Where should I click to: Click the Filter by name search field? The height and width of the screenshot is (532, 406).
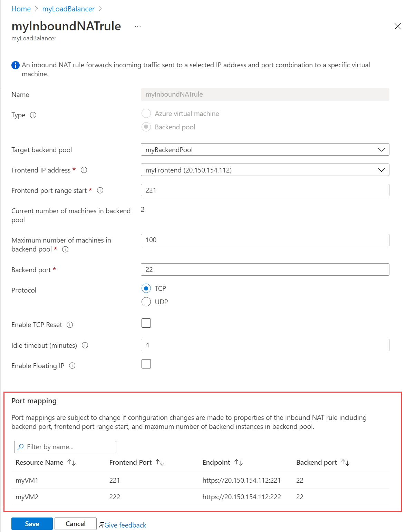[x=66, y=447]
